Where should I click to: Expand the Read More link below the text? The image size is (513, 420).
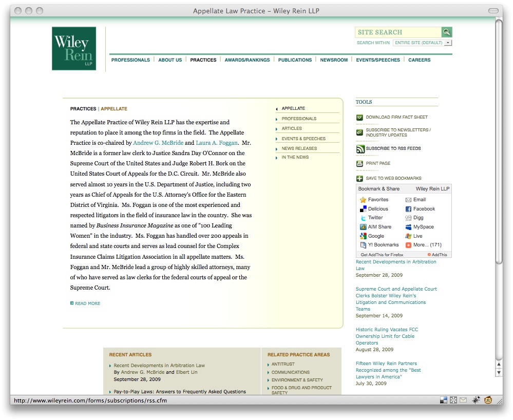(x=87, y=303)
